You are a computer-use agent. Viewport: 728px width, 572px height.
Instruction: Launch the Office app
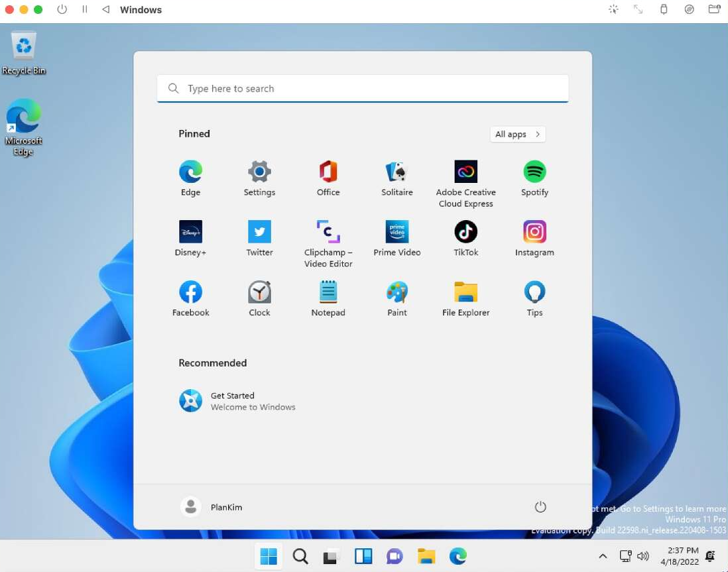(x=328, y=178)
